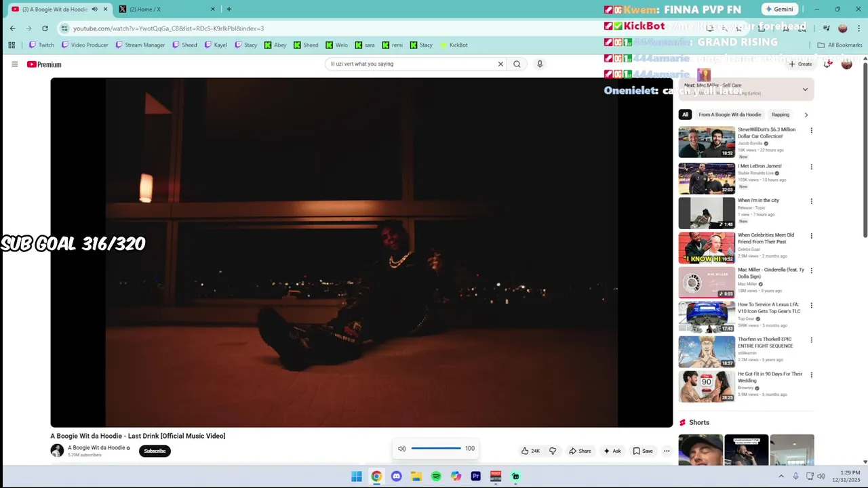868x488 pixels.
Task: Open options for Thorfinn vs Thorkell video
Action: pos(811,340)
